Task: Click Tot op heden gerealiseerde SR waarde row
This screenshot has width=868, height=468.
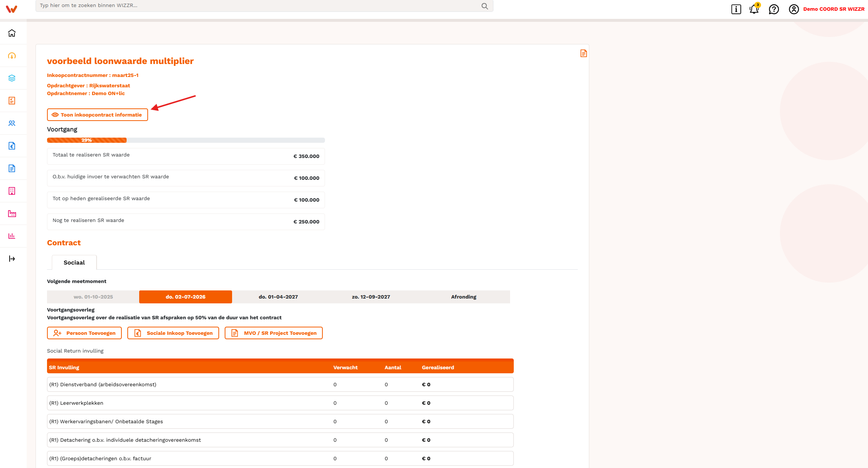Action: click(186, 200)
